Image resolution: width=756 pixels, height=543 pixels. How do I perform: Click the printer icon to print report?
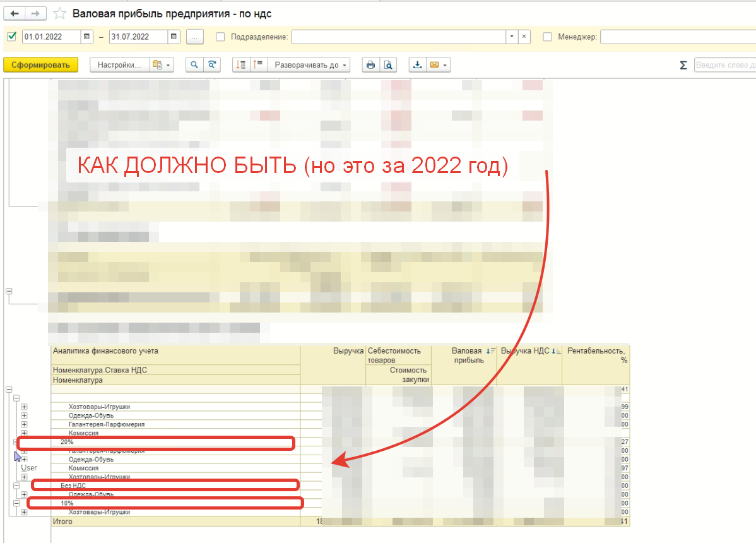pos(371,64)
